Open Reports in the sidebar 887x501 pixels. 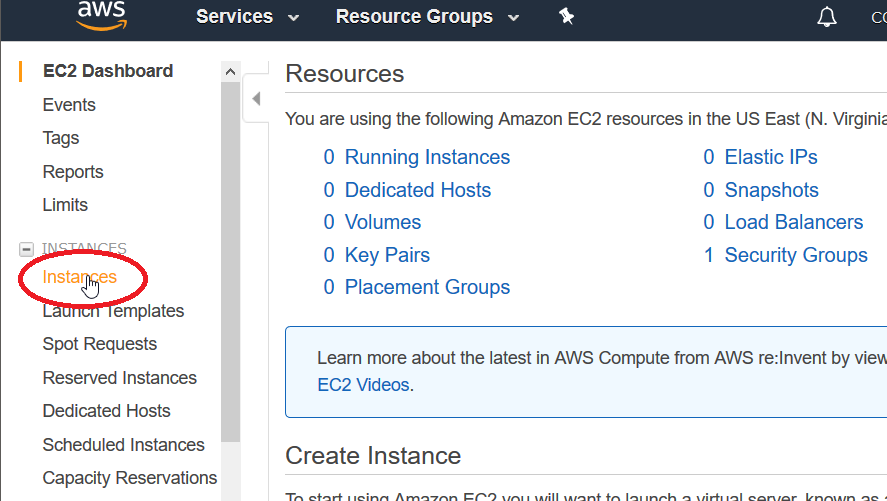tap(73, 171)
